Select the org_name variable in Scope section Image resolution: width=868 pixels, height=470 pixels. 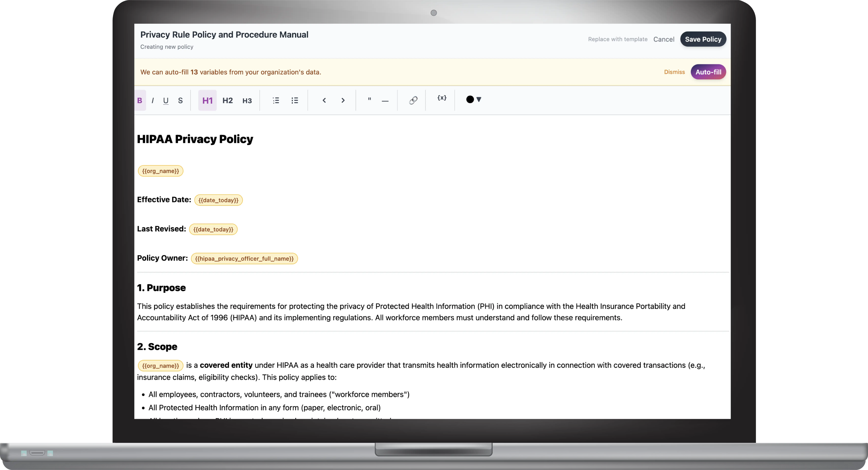click(x=160, y=366)
